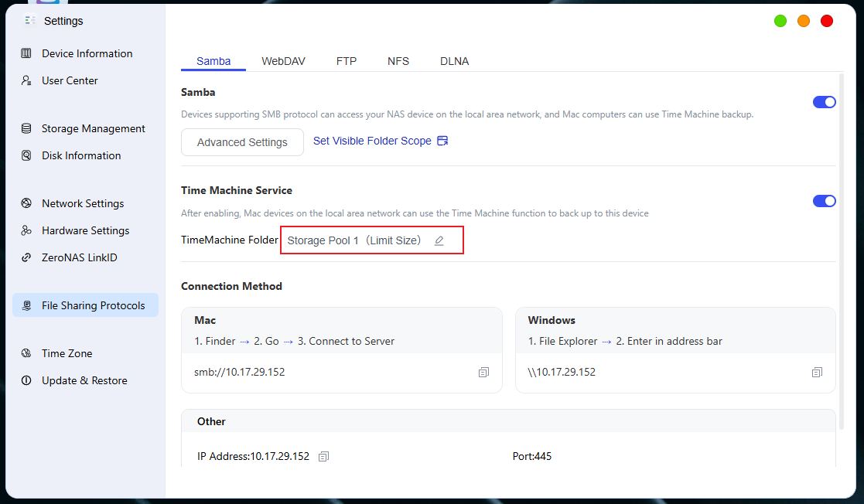Click the Storage Pool 1 (Limit Size) value
The width and height of the screenshot is (864, 504).
pyautogui.click(x=353, y=240)
